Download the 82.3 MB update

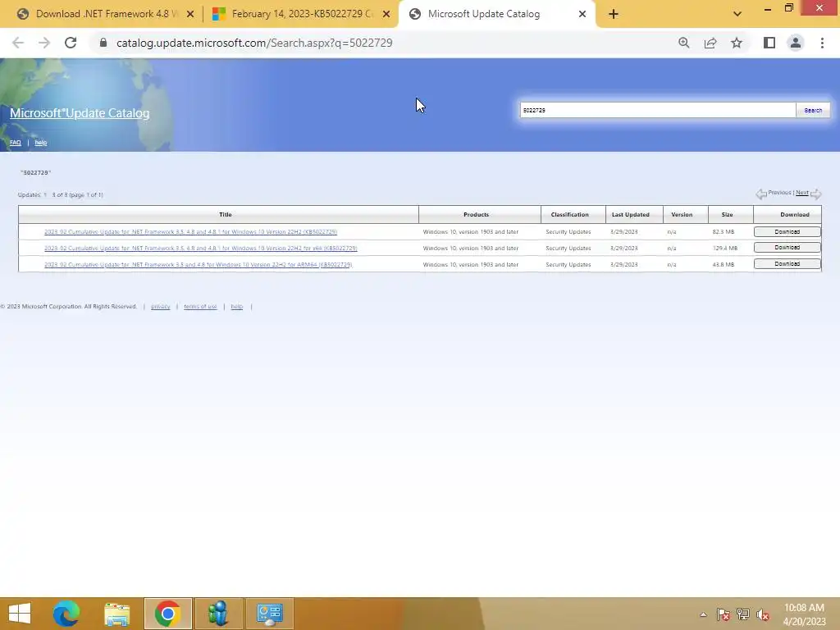pyautogui.click(x=787, y=231)
